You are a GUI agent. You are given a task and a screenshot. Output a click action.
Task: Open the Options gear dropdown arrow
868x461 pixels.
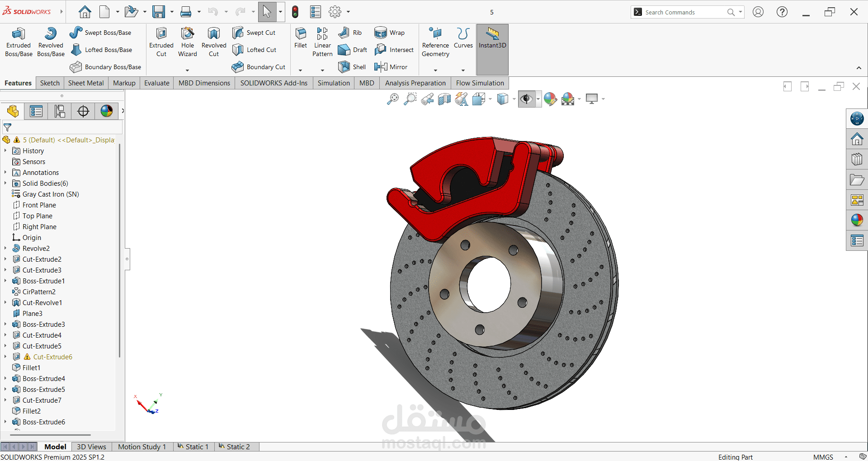[x=348, y=12]
